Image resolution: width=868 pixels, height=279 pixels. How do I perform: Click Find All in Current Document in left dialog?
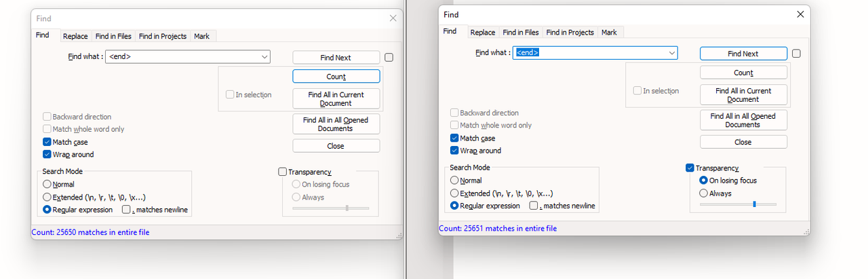(x=336, y=99)
